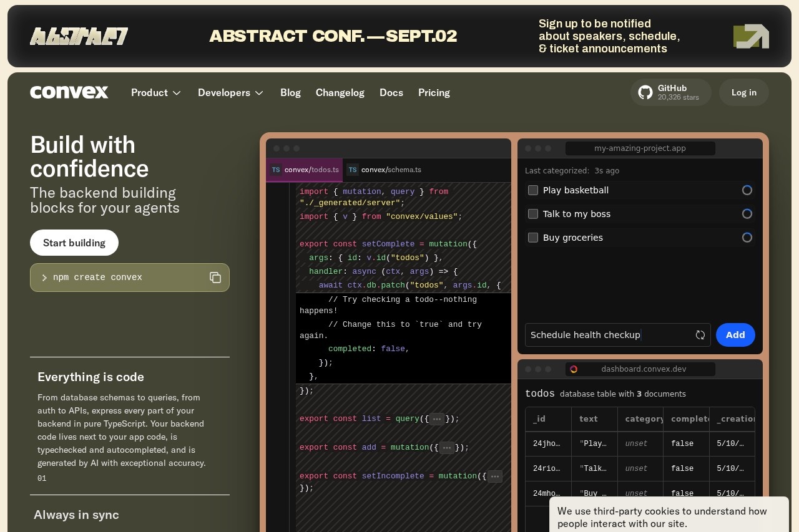Click the category column header
This screenshot has height=532, width=799.
point(640,419)
